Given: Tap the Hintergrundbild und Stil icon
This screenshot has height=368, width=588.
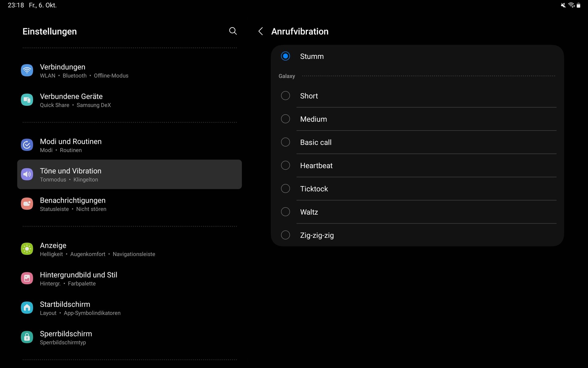Looking at the screenshot, I should [27, 278].
